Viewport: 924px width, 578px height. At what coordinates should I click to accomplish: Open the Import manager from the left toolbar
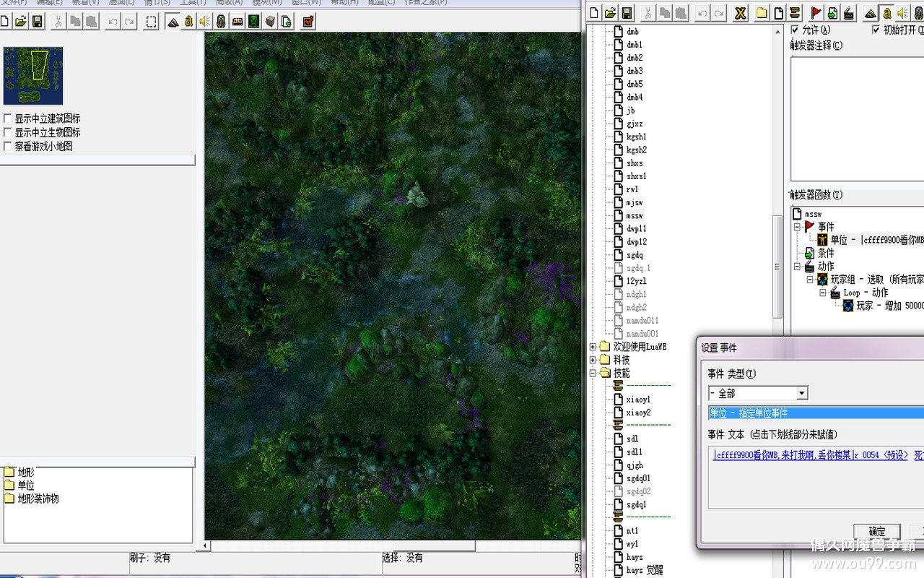pyautogui.click(x=287, y=22)
